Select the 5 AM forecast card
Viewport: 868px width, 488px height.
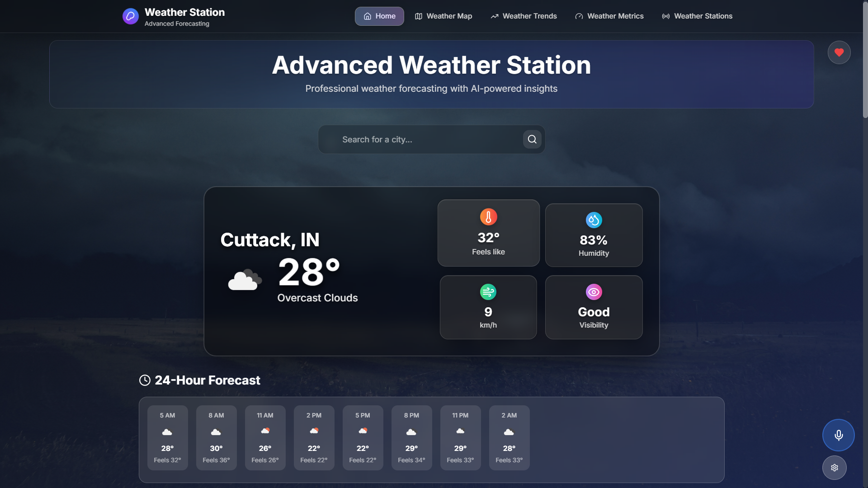[x=167, y=437]
